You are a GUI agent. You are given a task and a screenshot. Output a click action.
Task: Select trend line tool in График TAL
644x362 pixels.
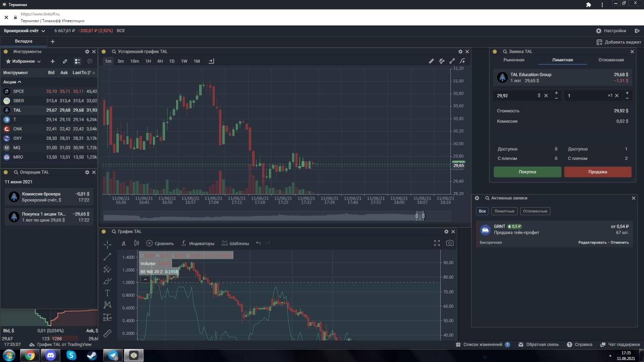[107, 257]
